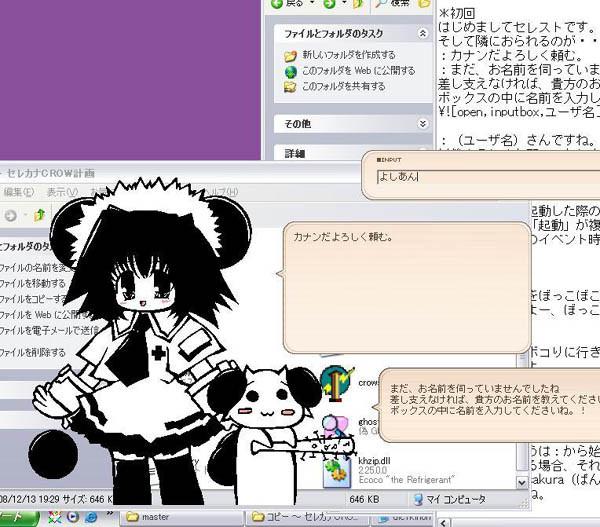Click the ghost file icon with magnifier
This screenshot has height=527, width=600.
pyautogui.click(x=336, y=426)
